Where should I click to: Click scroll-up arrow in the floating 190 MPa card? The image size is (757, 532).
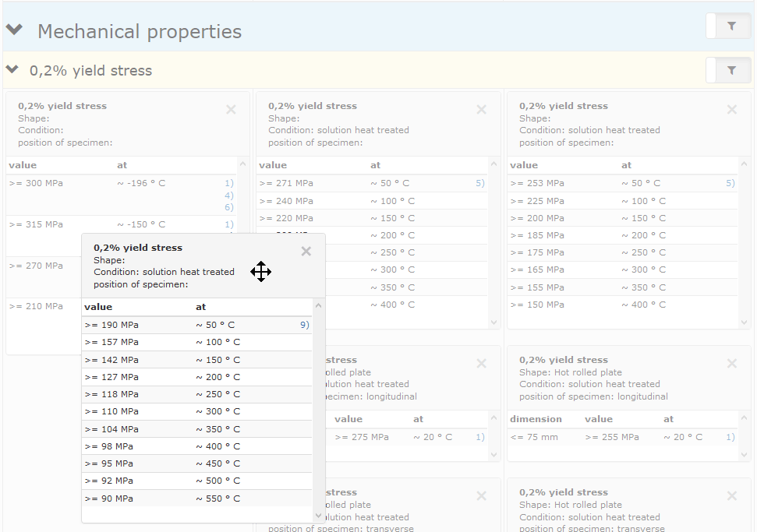click(318, 305)
